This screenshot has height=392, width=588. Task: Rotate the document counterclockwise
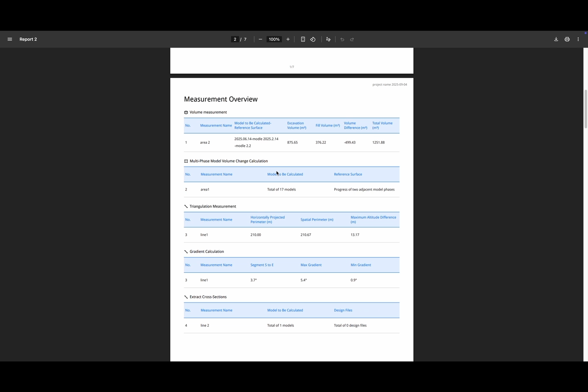click(x=313, y=39)
